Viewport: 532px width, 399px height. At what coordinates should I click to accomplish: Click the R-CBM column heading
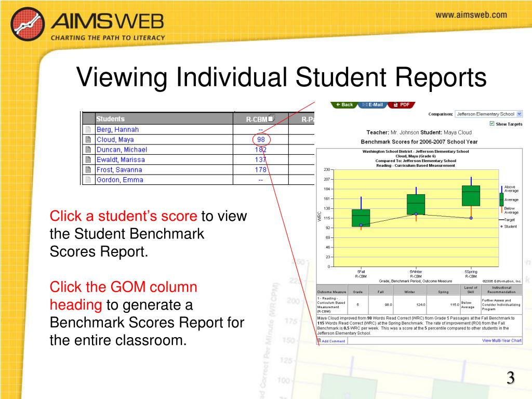[257, 119]
